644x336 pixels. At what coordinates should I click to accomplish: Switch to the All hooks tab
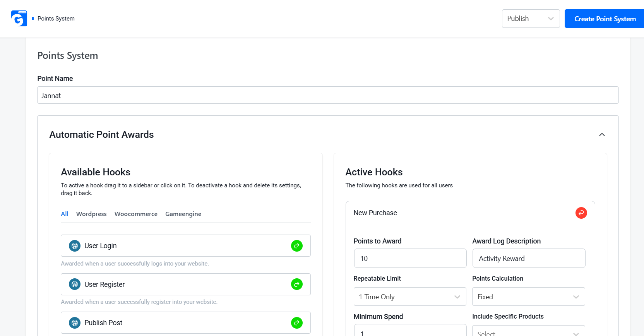click(65, 214)
